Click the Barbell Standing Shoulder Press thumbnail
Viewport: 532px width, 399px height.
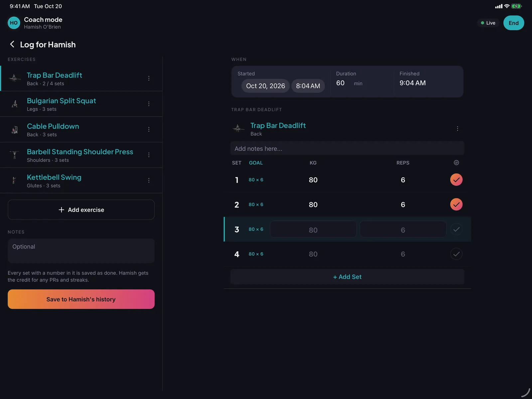[x=14, y=155]
